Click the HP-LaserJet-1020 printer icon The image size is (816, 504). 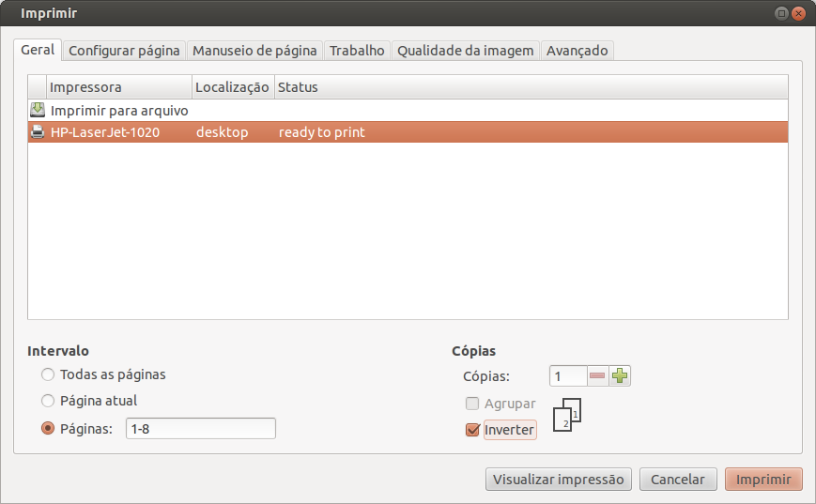tap(38, 132)
